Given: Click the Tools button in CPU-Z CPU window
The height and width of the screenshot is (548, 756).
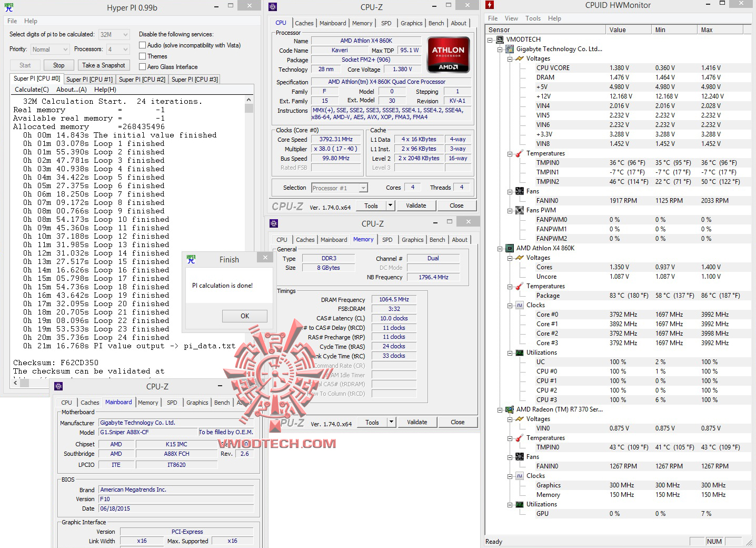Looking at the screenshot, I should (x=371, y=205).
